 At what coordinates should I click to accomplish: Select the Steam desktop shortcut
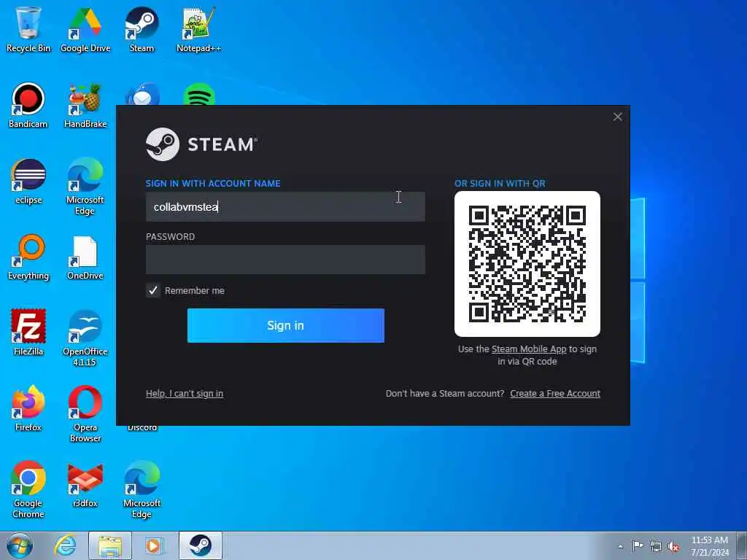click(x=142, y=29)
